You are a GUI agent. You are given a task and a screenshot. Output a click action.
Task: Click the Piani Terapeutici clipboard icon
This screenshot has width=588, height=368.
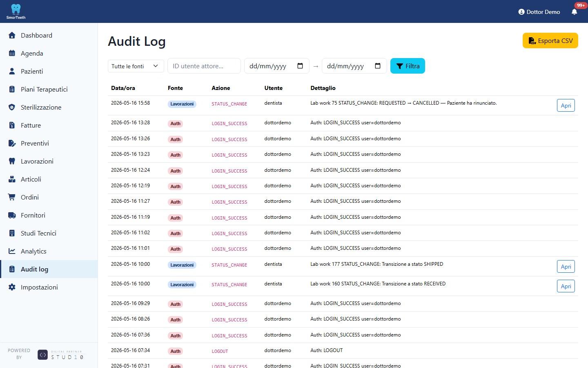pyautogui.click(x=12, y=89)
